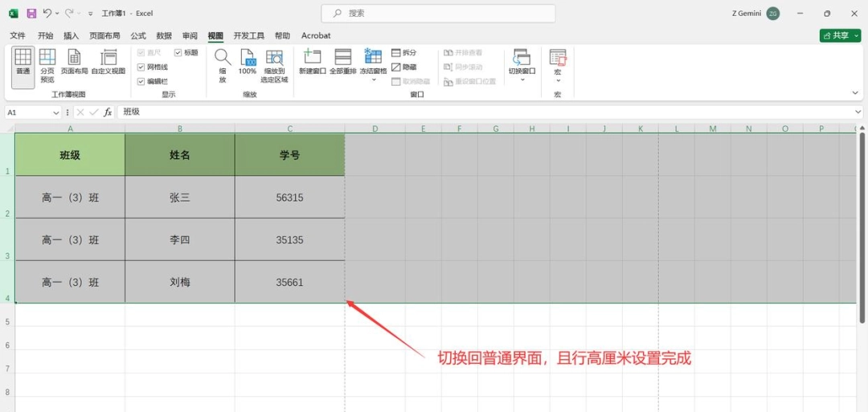Click 同步滚动 synchronous scrolling
The height and width of the screenshot is (412, 868).
click(463, 67)
